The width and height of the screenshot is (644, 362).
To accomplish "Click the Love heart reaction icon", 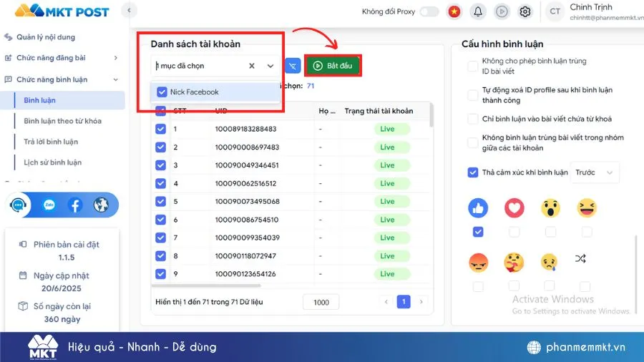I will coord(514,208).
